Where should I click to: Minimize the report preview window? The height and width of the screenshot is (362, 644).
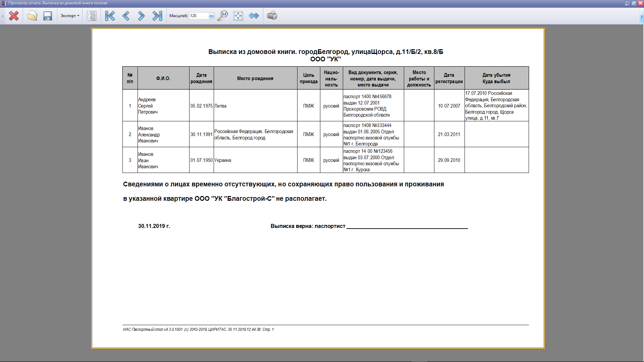(x=627, y=3)
